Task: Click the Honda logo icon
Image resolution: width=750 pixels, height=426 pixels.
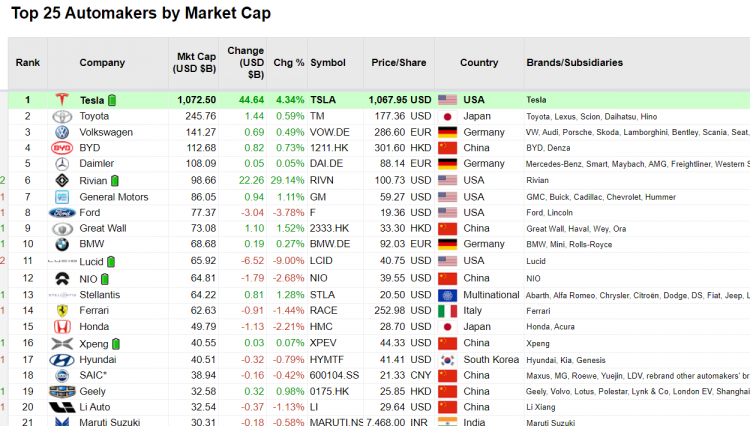Action: click(x=62, y=327)
